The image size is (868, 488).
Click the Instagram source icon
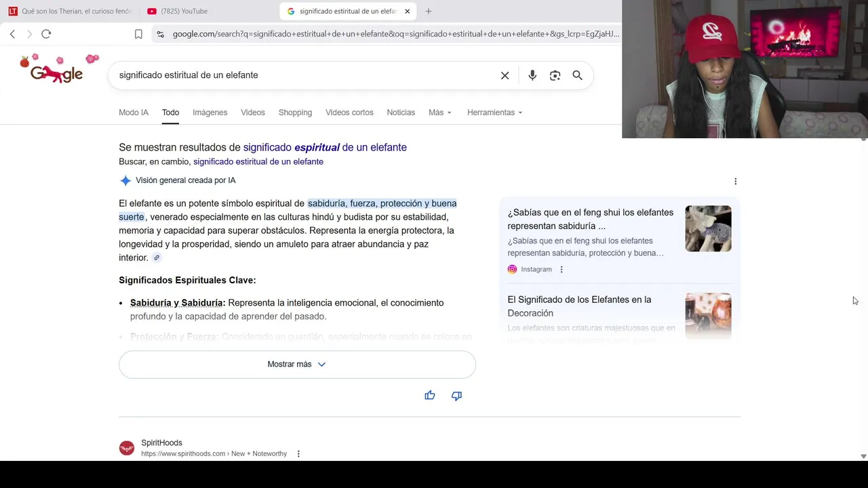512,269
